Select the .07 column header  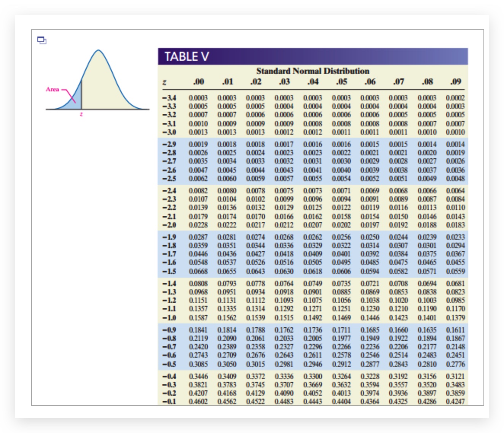click(x=398, y=81)
